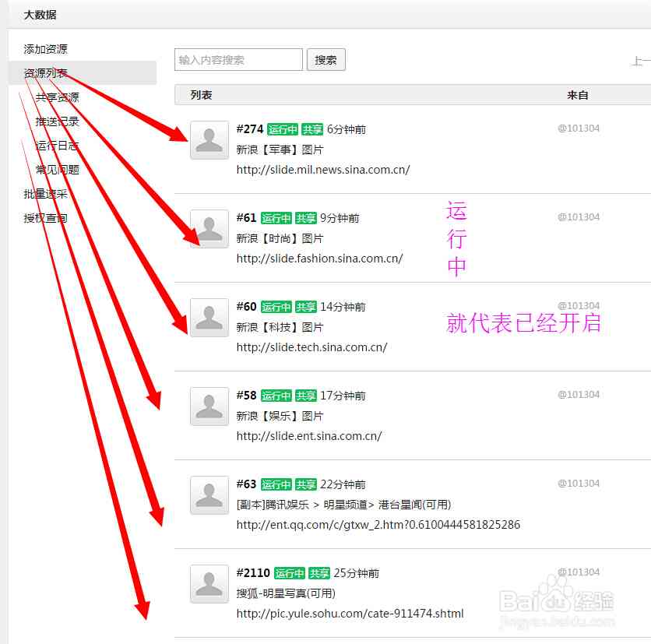Click title 新浪【科技】图片

[x=280, y=327]
